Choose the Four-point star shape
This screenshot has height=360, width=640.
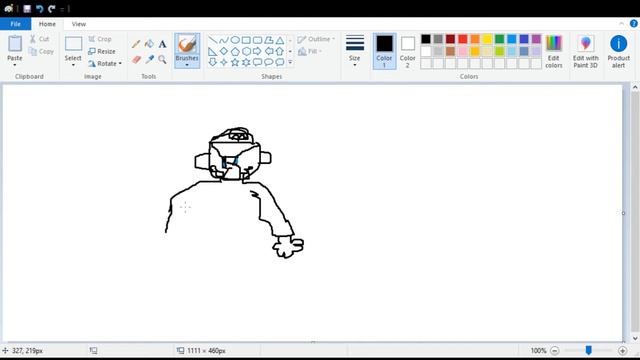[224, 62]
